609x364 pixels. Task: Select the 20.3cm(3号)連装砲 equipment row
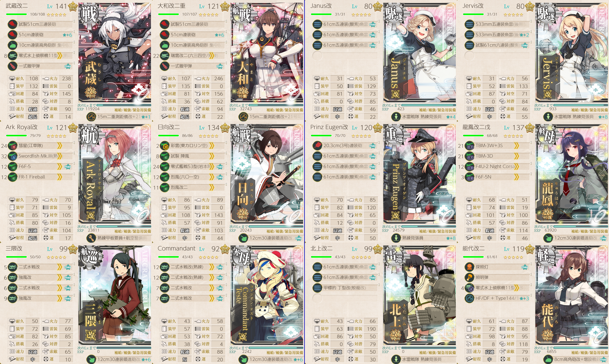[345, 146]
